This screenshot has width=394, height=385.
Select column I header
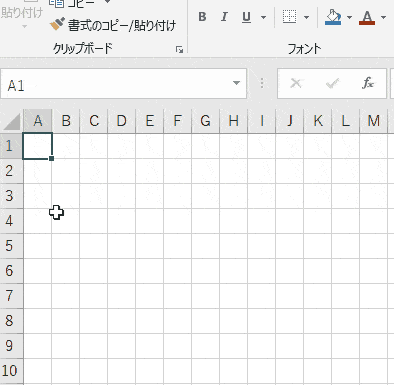[262, 121]
